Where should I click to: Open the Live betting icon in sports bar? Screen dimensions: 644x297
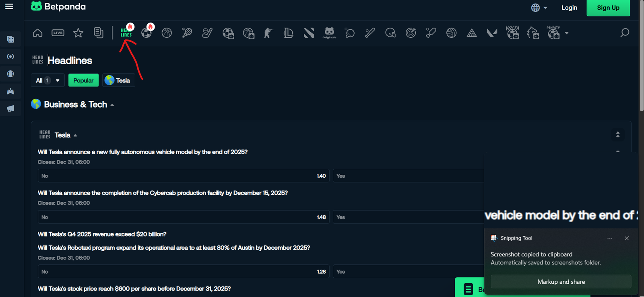(x=58, y=33)
